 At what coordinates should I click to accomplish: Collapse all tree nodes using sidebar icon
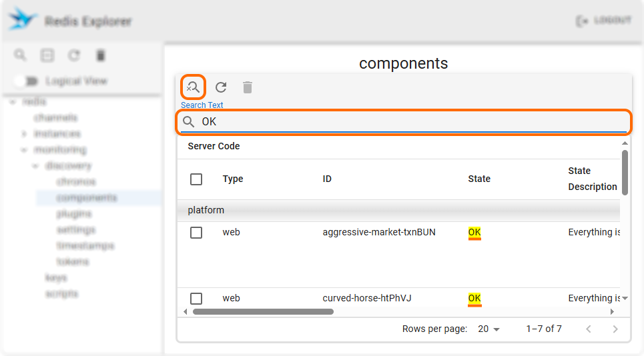click(x=47, y=55)
